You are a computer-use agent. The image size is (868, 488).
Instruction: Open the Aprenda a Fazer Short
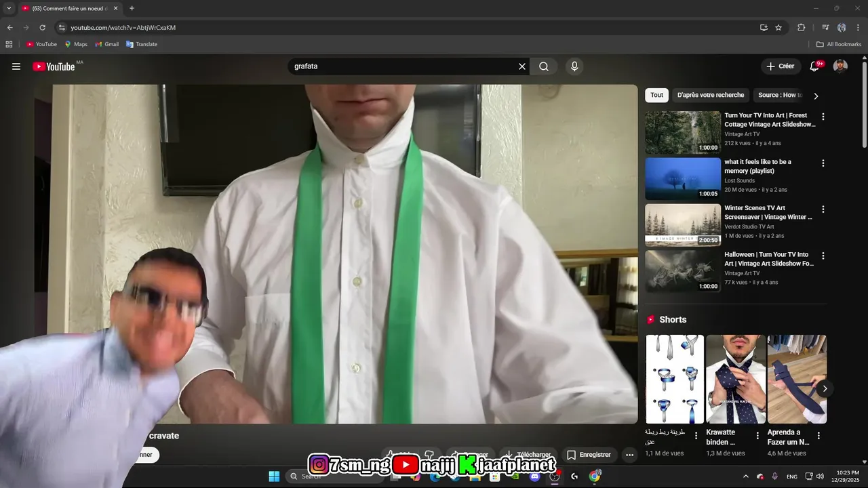797,379
